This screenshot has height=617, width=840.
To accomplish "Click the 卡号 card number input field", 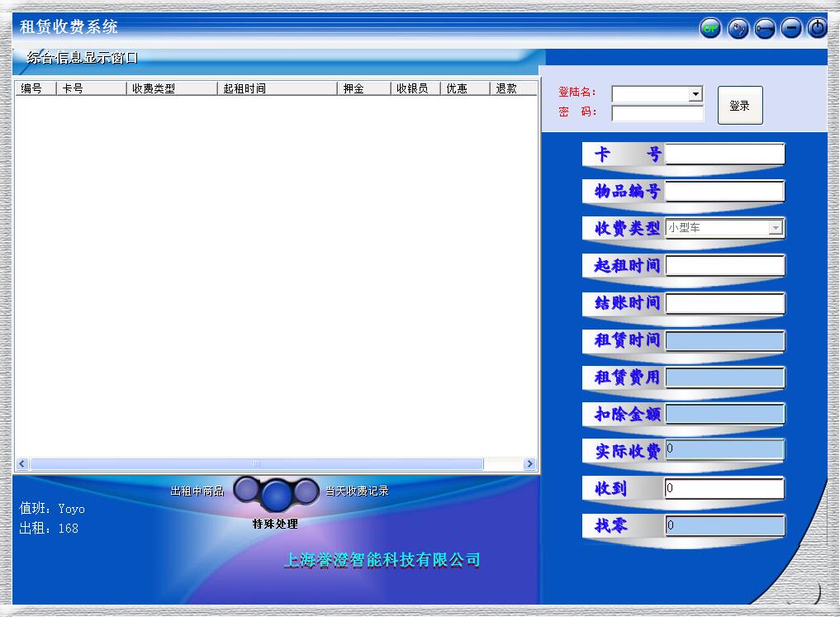I will point(725,154).
